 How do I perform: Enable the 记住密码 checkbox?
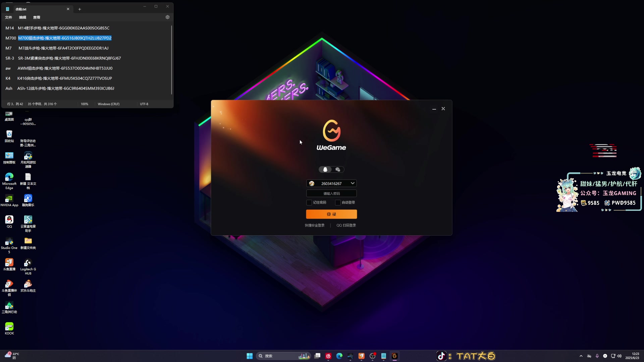click(309, 202)
